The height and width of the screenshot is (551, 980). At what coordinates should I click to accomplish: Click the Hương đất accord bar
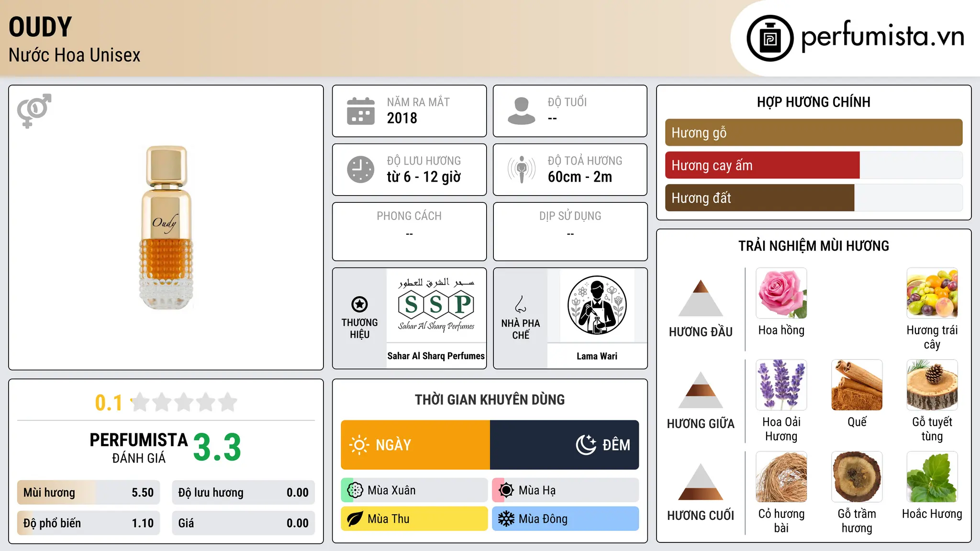[813, 198]
